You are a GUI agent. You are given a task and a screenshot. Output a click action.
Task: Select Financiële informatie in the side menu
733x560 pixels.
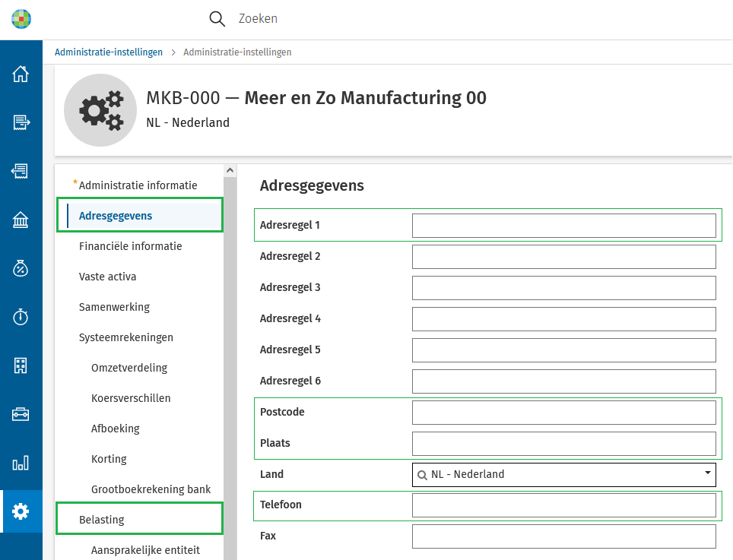pos(130,246)
